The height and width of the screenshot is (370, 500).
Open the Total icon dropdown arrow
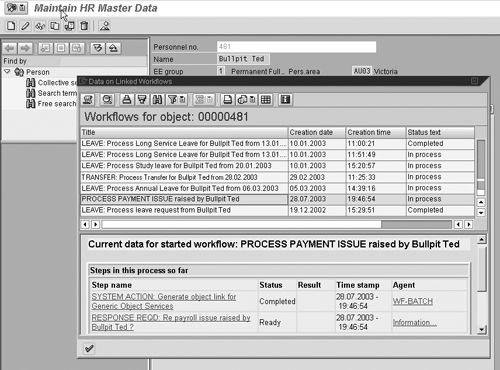[209, 100]
